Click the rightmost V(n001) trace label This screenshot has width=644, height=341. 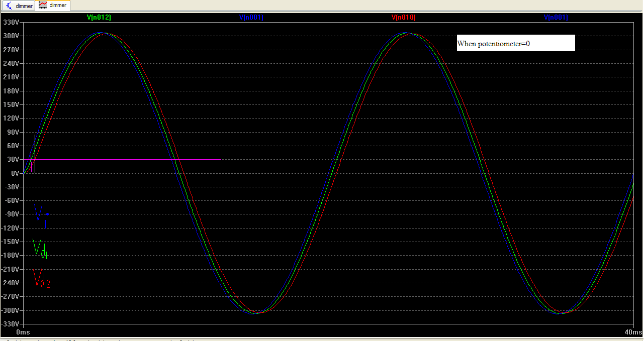(x=556, y=17)
